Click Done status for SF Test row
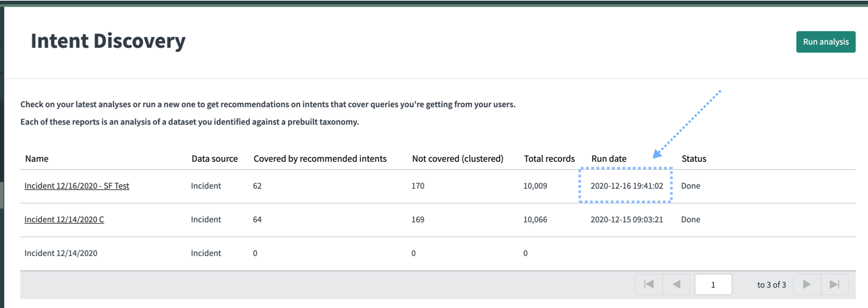The width and height of the screenshot is (868, 308). coord(691,186)
